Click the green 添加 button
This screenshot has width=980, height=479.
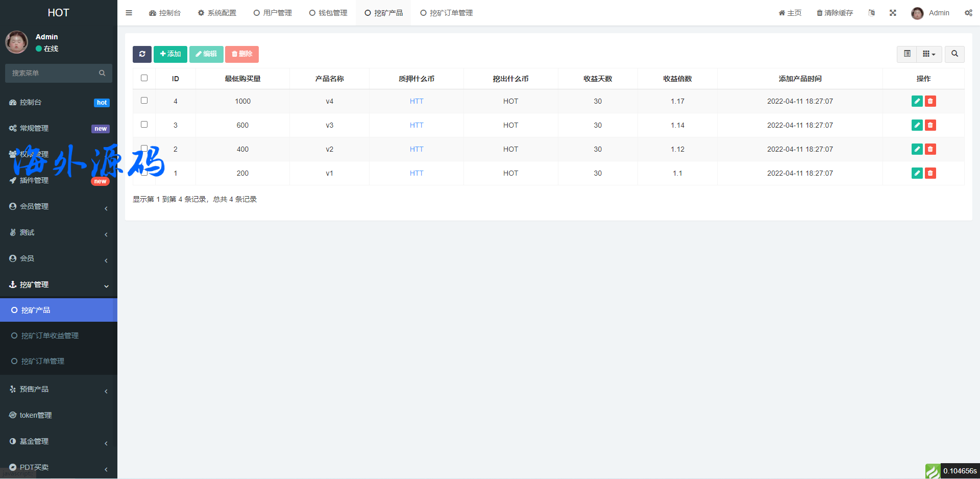click(170, 54)
